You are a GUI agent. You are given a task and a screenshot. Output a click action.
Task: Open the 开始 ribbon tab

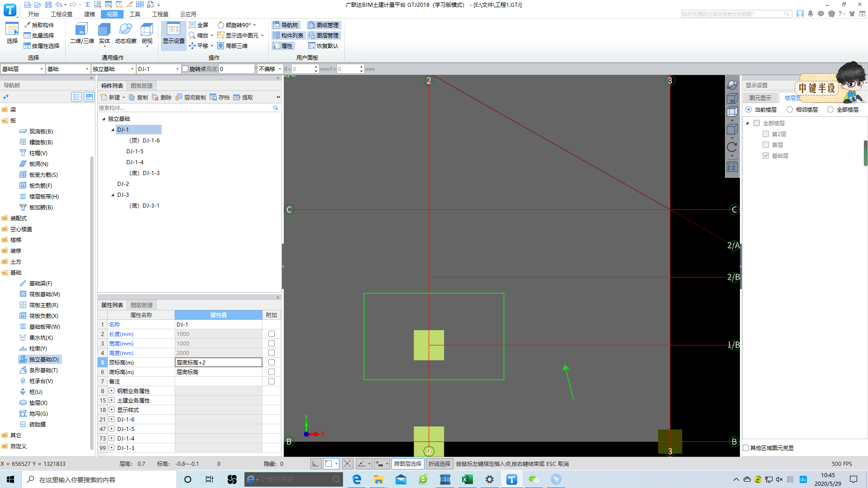coord(33,14)
